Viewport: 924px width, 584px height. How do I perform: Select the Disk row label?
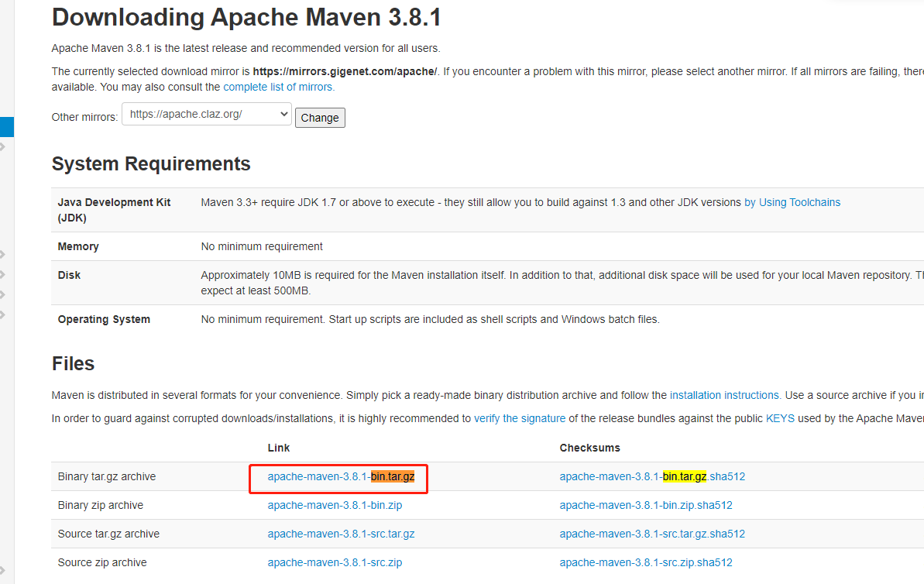click(69, 275)
